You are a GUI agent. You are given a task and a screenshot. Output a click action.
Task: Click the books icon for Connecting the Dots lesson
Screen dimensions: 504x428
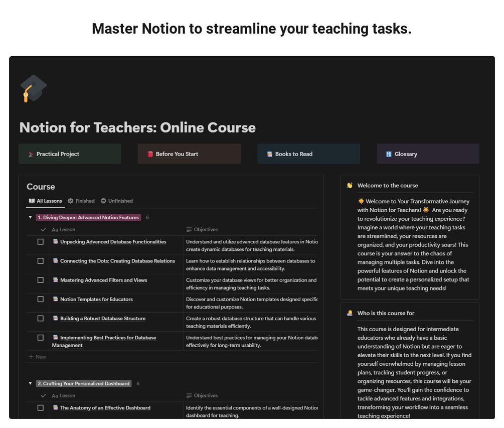pyautogui.click(x=55, y=261)
